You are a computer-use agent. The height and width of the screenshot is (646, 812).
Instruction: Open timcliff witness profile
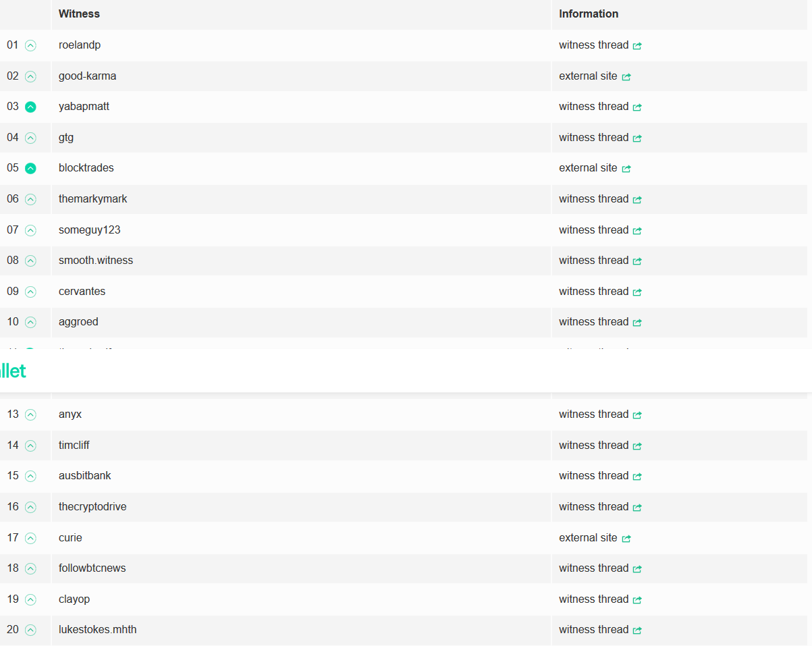pyautogui.click(x=74, y=446)
